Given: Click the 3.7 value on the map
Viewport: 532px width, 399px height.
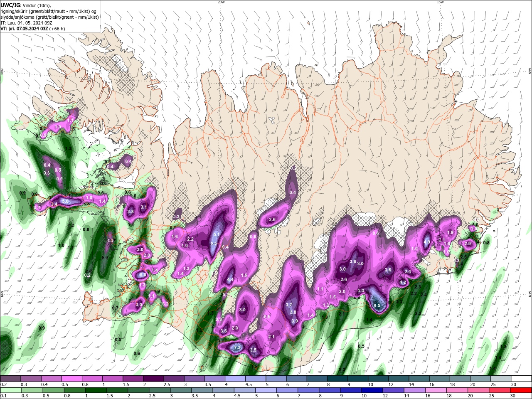Looking at the screenshot, I should pyautogui.click(x=289, y=305).
